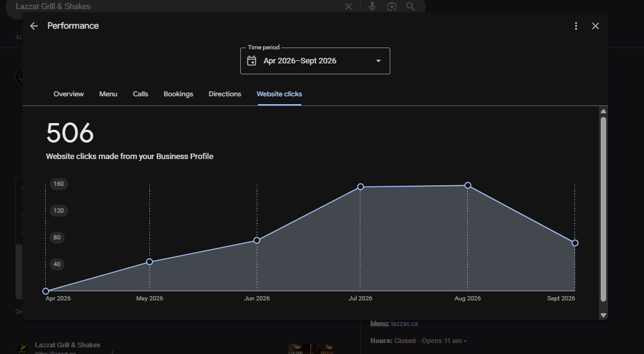
Task: Run search with the magnifying glass icon
Action: tap(410, 7)
